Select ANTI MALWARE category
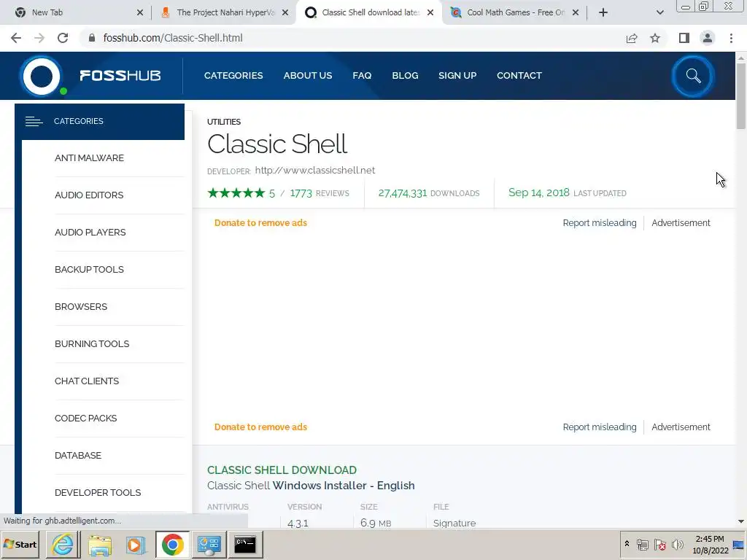The image size is (747, 560). click(x=89, y=158)
